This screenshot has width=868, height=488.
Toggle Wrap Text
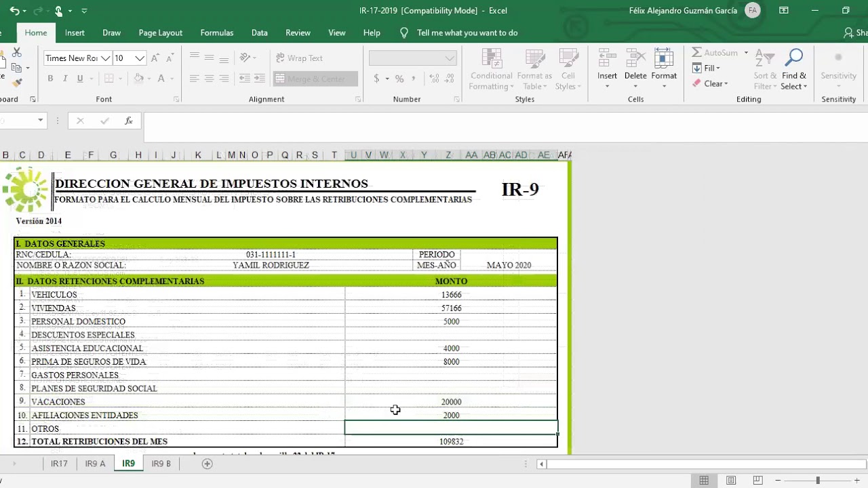pyautogui.click(x=299, y=58)
